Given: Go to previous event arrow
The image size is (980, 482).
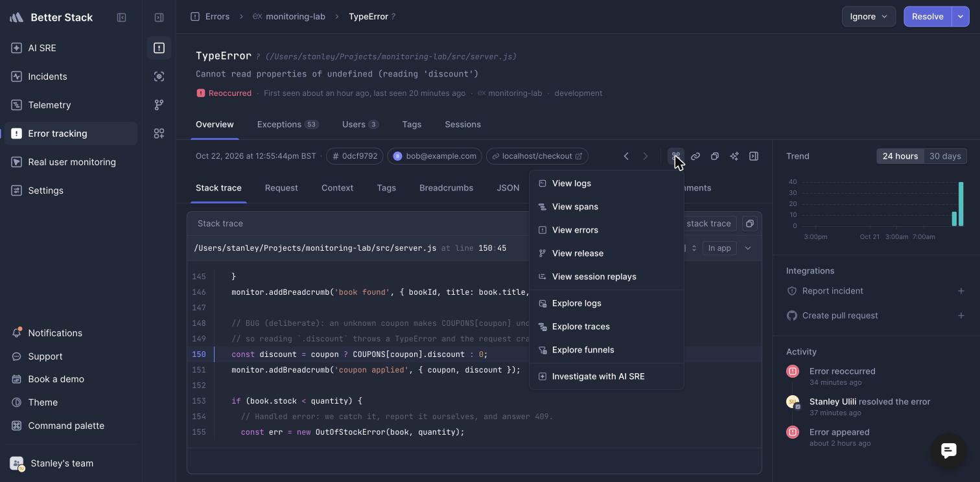Looking at the screenshot, I should (626, 156).
